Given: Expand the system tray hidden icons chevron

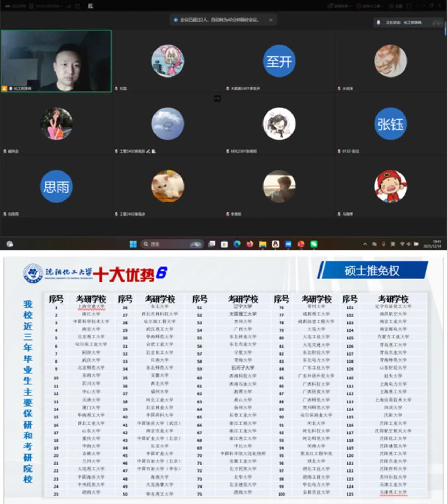Looking at the screenshot, I should click(365, 244).
